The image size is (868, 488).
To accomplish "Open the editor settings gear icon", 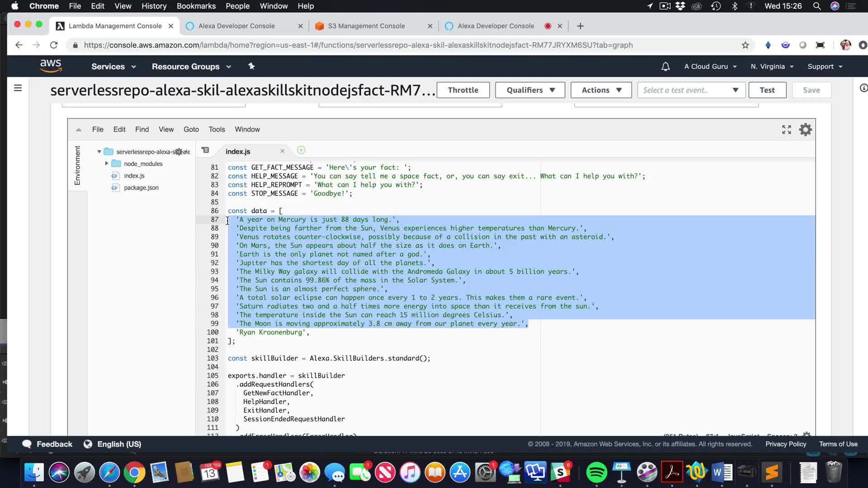I will coord(805,130).
